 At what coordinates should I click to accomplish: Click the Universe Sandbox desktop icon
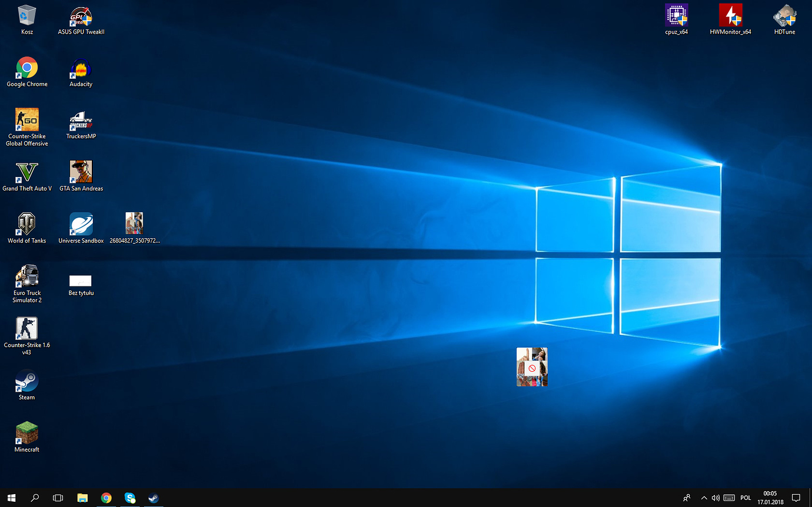pos(81,225)
